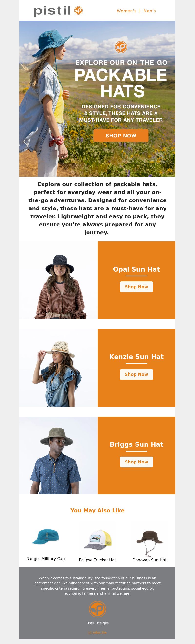Image resolution: width=195 pixels, height=644 pixels.
Task: Select the Opal Sun Hat model photo
Action: pos(58,280)
